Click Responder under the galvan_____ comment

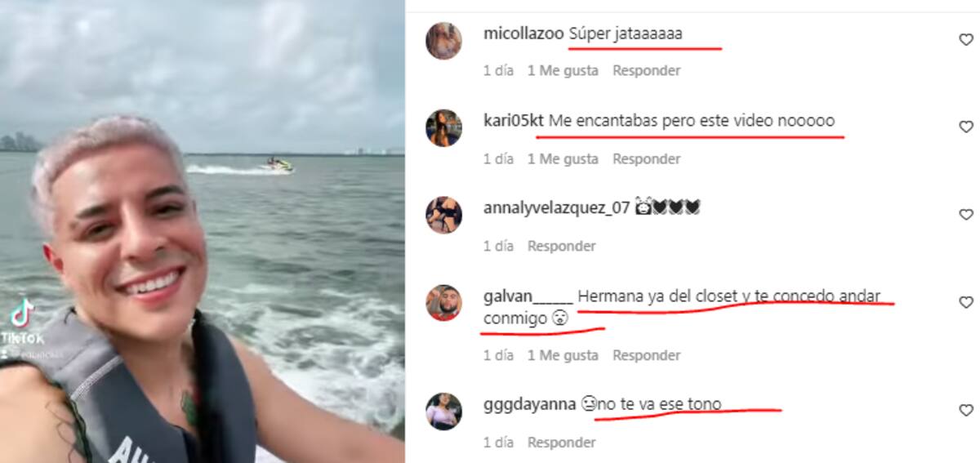(646, 355)
